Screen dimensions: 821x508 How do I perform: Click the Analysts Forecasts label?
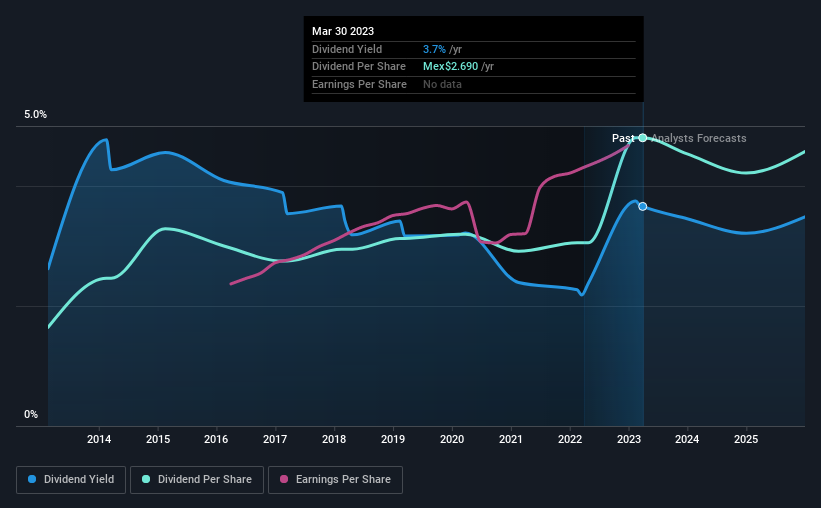[x=699, y=138]
